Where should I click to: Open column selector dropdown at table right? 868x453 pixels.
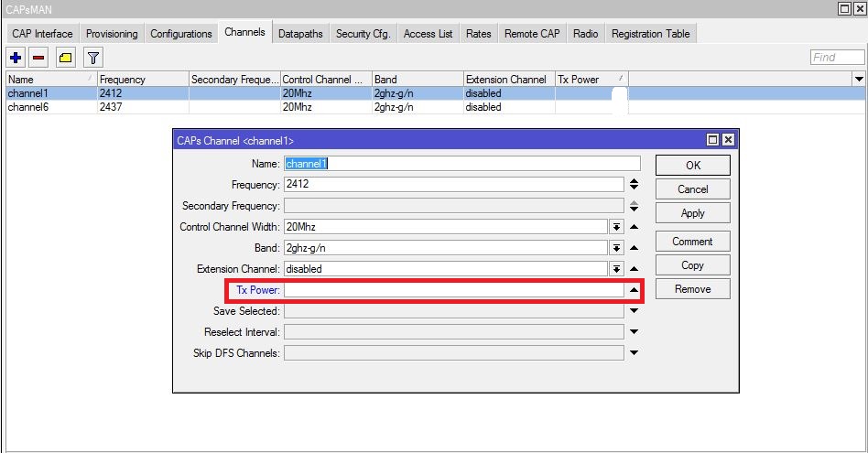(x=859, y=79)
